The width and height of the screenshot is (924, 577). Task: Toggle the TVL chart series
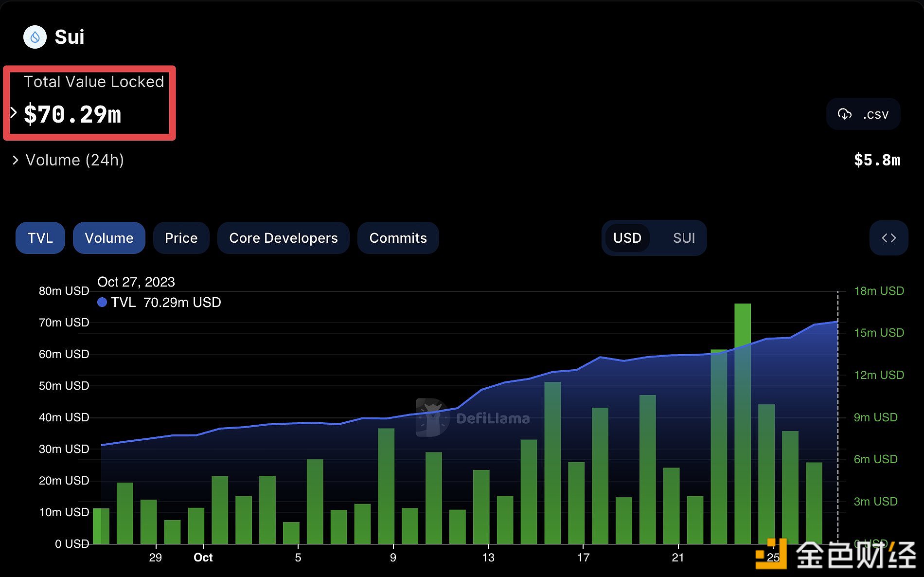click(x=40, y=238)
